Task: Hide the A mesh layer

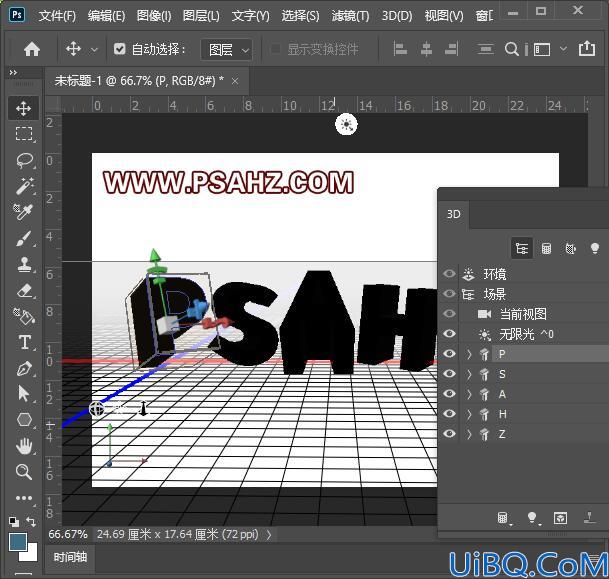Action: point(449,394)
